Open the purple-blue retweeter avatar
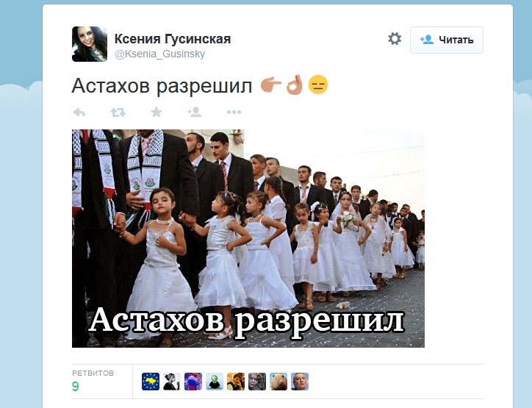532x408 pixels. [x=193, y=382]
